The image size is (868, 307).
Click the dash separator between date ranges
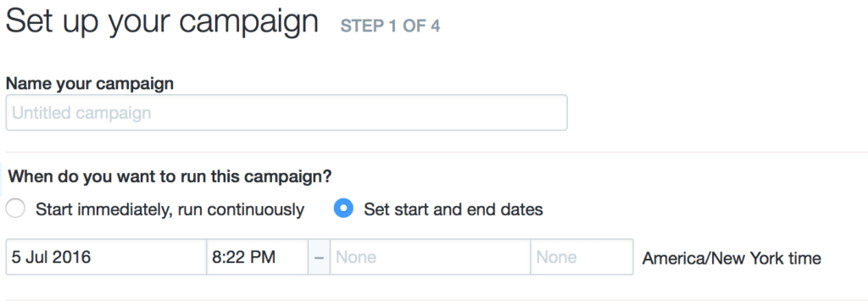click(319, 258)
